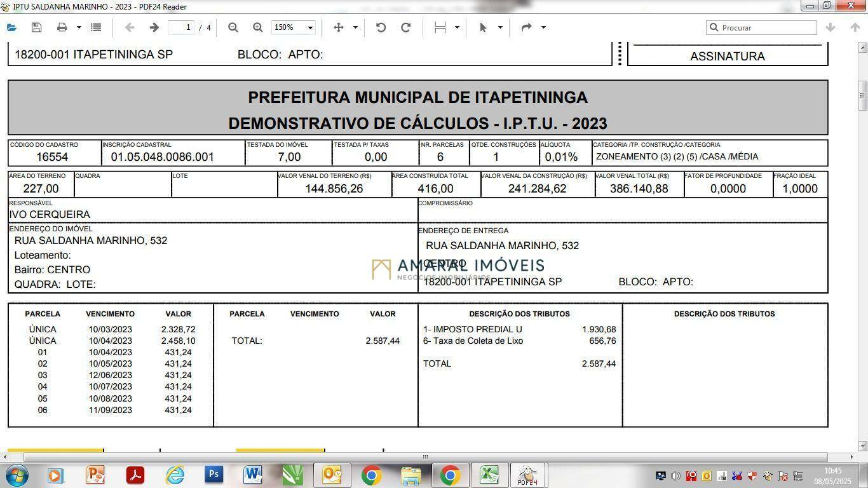Click the scroll down arrow of vertical scrollbar
The image size is (868, 488).
point(862,446)
